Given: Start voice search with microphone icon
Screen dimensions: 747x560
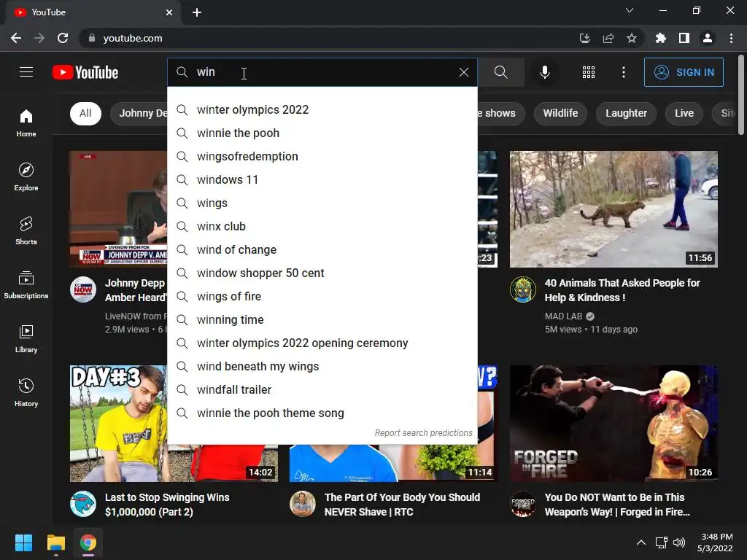Looking at the screenshot, I should (544, 72).
